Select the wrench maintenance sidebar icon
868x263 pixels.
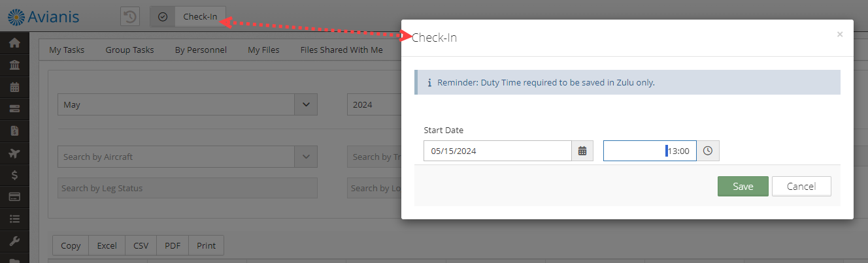(14, 241)
